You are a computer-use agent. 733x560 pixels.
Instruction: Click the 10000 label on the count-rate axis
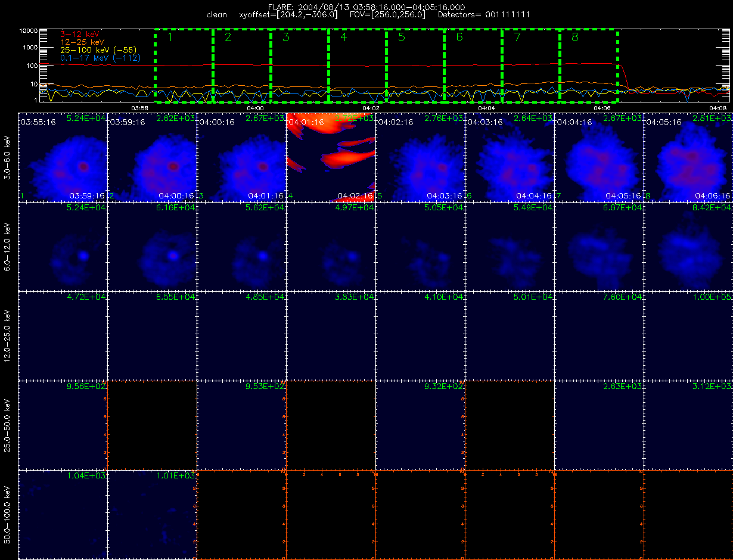pos(29,30)
